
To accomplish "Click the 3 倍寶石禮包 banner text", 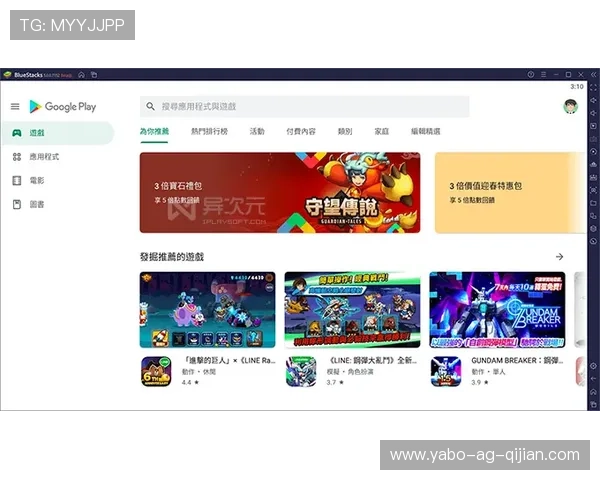I will (178, 186).
